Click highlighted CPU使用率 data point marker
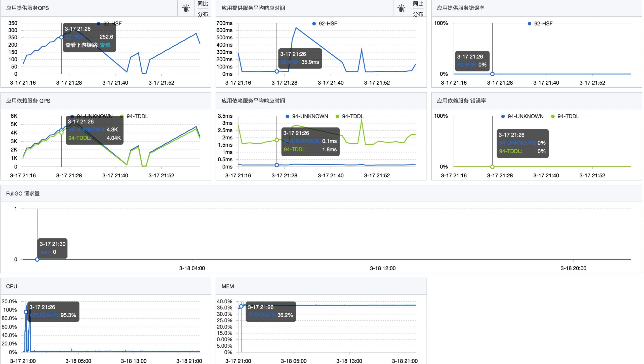Image resolution: width=644 pixels, height=364 pixels. [x=26, y=312]
